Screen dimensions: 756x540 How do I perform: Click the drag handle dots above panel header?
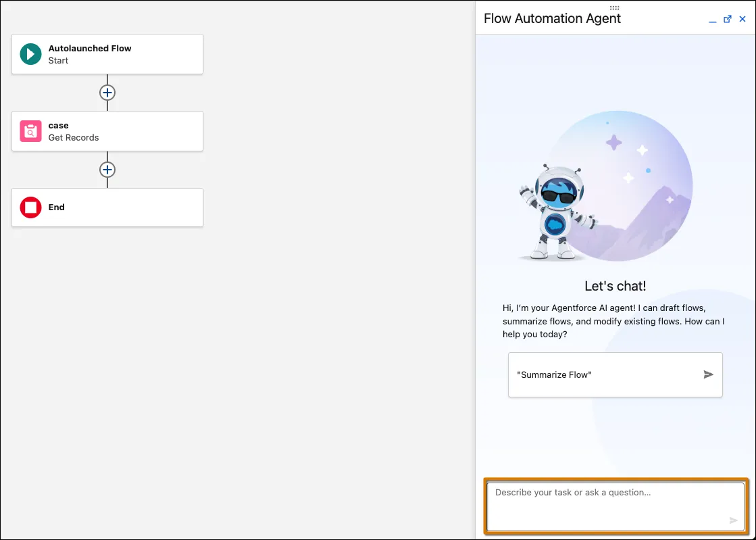(x=614, y=7)
